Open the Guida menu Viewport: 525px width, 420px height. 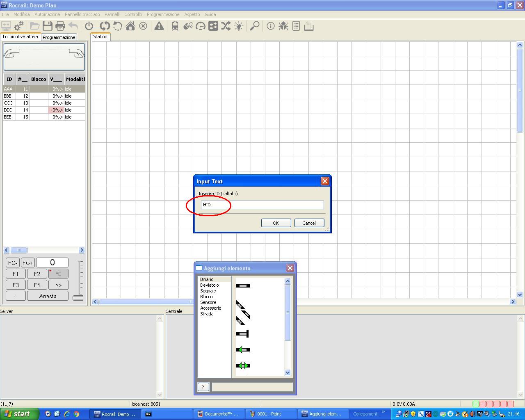tap(210, 14)
